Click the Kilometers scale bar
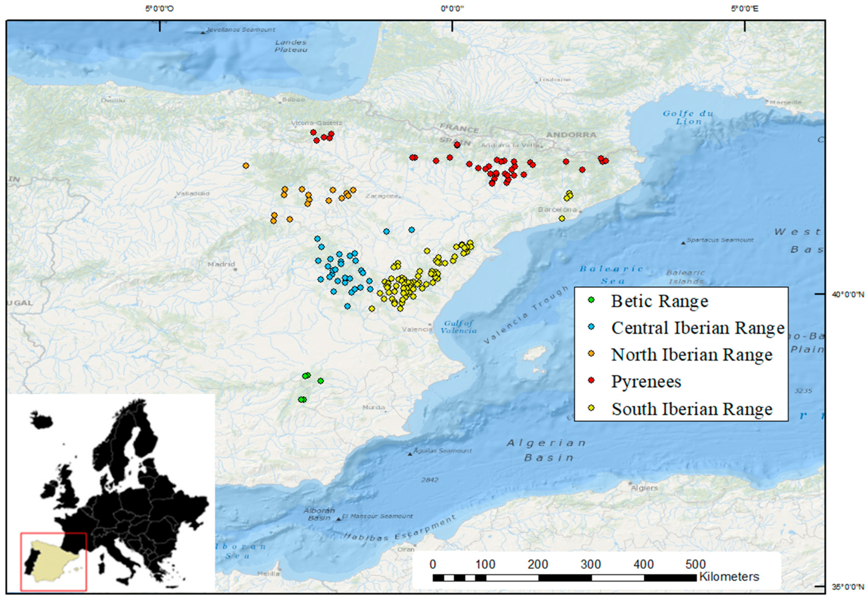This screenshot has width=868, height=599. [x=564, y=578]
